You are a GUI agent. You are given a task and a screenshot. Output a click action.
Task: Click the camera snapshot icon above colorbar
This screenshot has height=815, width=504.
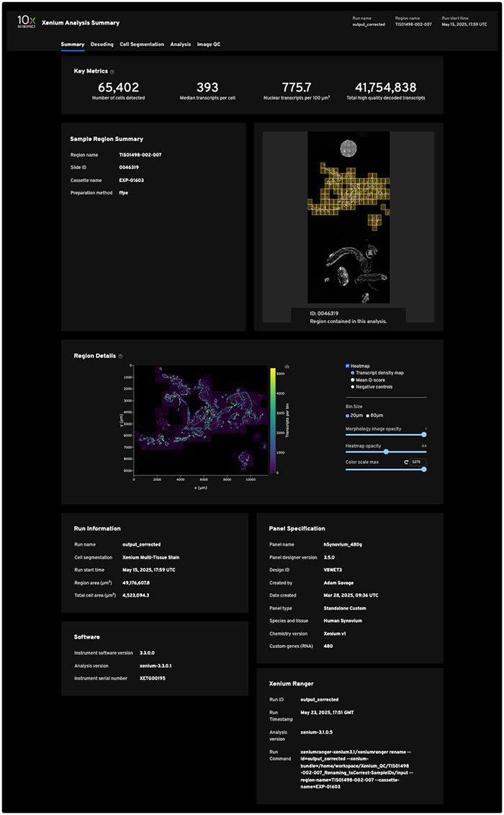287,366
